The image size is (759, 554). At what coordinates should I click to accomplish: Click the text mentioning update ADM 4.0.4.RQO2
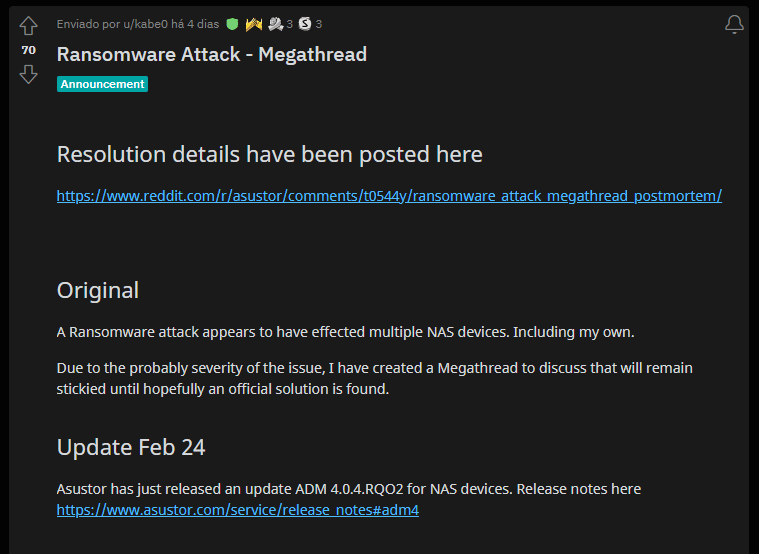pos(348,489)
